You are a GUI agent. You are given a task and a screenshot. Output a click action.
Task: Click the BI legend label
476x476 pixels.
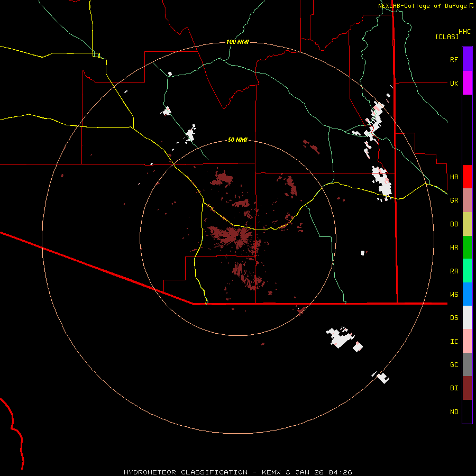(x=454, y=388)
